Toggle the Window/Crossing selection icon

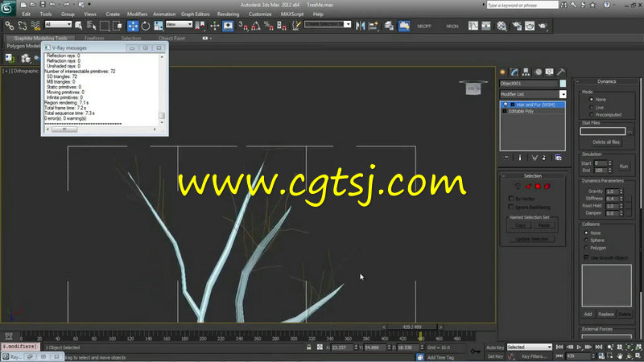pyautogui.click(x=117, y=26)
